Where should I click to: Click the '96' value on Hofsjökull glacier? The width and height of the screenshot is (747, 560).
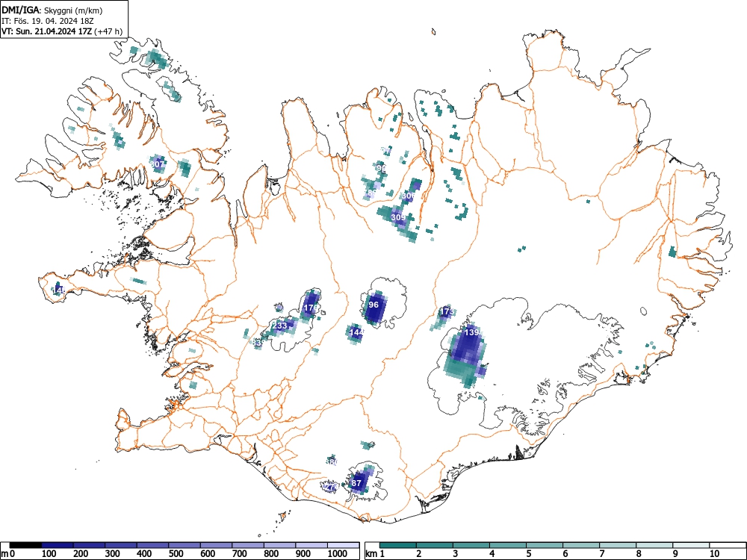coord(373,305)
